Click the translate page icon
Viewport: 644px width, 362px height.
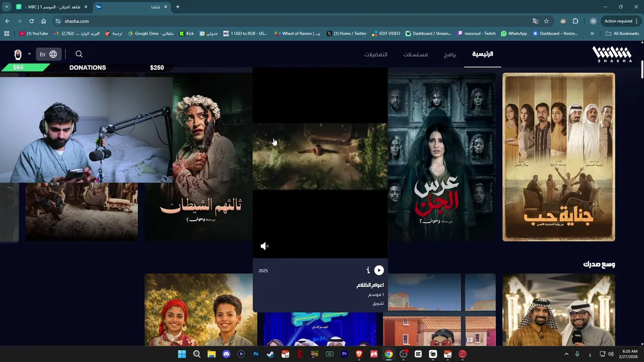[x=535, y=21]
